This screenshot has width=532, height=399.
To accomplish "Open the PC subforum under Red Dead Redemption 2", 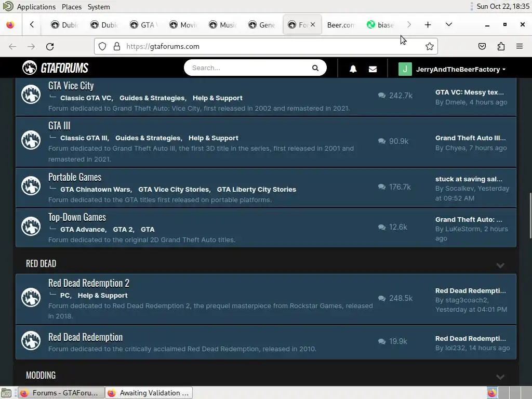I will coord(65,296).
